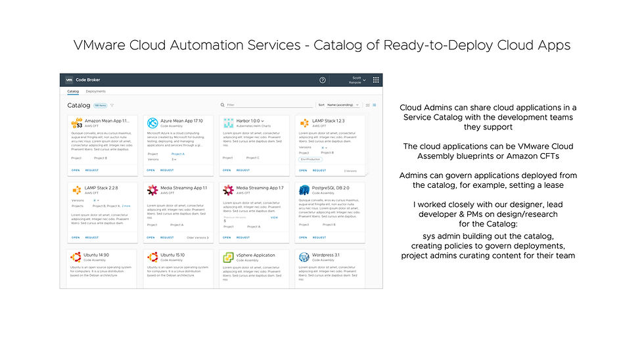644x362 pixels.
Task: Click OPEN on PostgreSQL DB 2.0 card
Action: pyautogui.click(x=303, y=238)
